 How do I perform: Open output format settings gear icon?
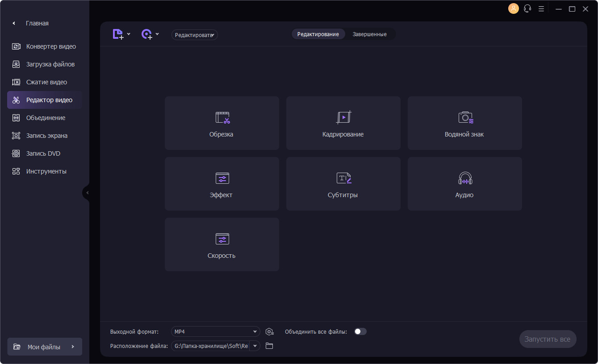coord(269,331)
